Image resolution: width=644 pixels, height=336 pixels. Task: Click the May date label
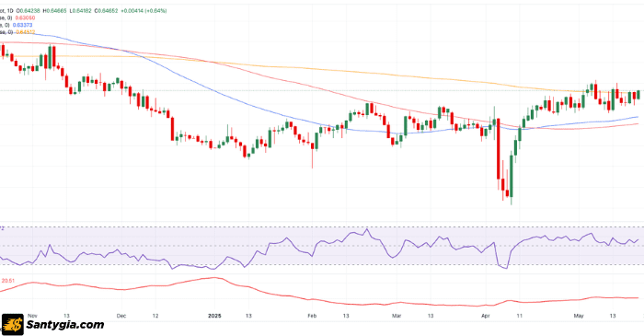(x=579, y=316)
